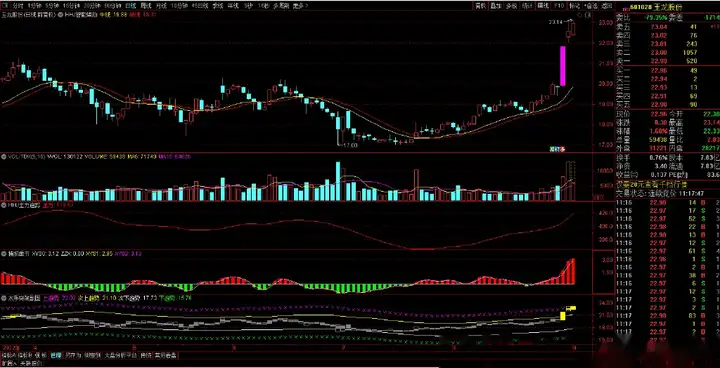Click the 玉龙股份 stock name header
Image resolution: width=720 pixels, height=368 pixels.
pos(670,7)
